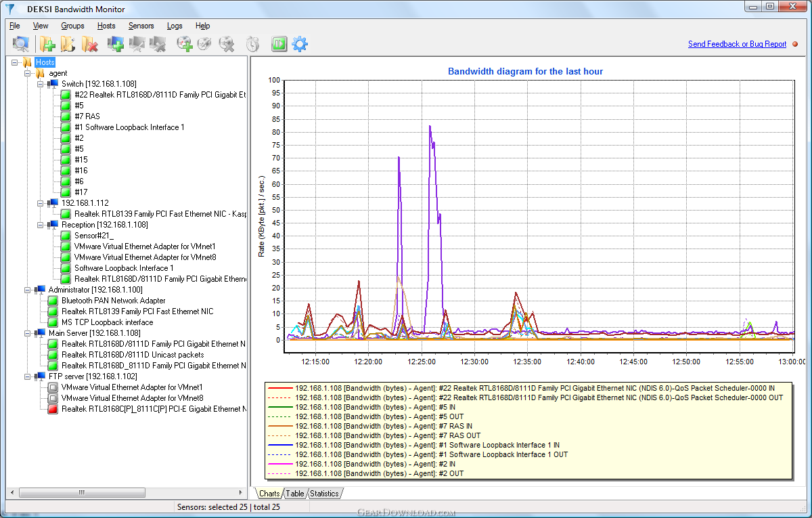Image resolution: width=812 pixels, height=518 pixels.
Task: Open the View menu
Action: 41,26
